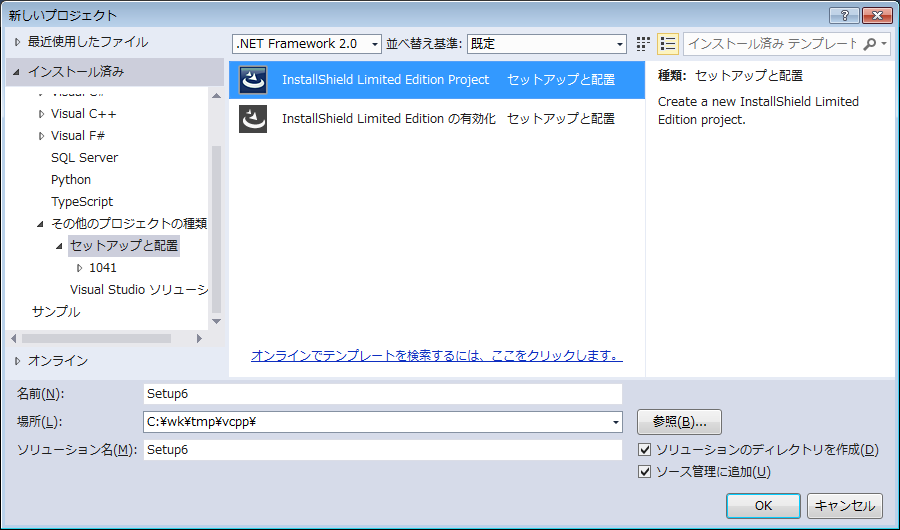900x530 pixels.
Task: Close the 新しいプロジェクト dialog
Action: pos(876,16)
